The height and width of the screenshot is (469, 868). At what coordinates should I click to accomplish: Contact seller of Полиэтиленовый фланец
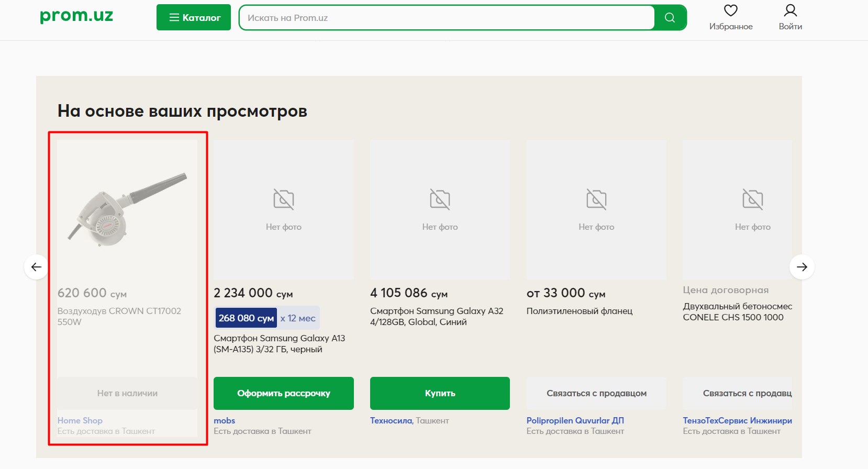tap(596, 393)
